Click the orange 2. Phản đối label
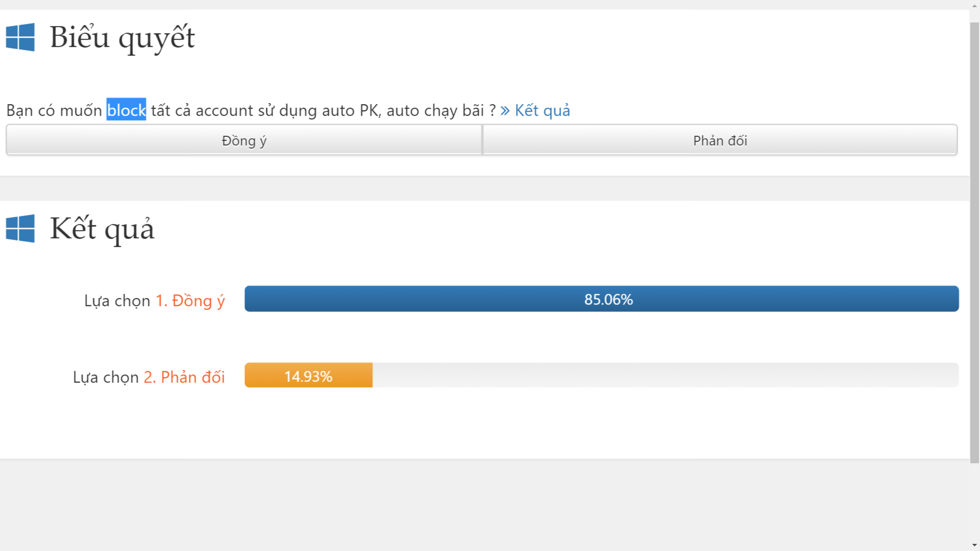Image resolution: width=980 pixels, height=551 pixels. pos(184,377)
